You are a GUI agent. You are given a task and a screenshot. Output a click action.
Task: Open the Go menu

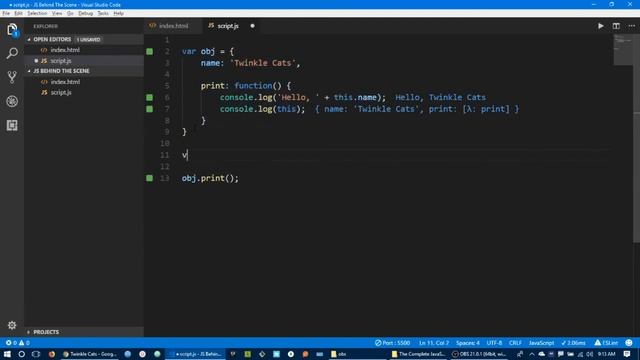click(x=70, y=13)
